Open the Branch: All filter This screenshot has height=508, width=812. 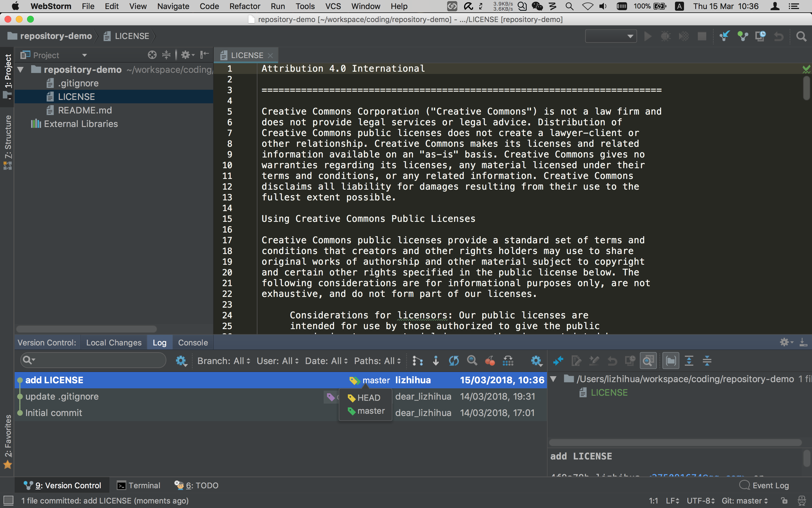pyautogui.click(x=224, y=361)
